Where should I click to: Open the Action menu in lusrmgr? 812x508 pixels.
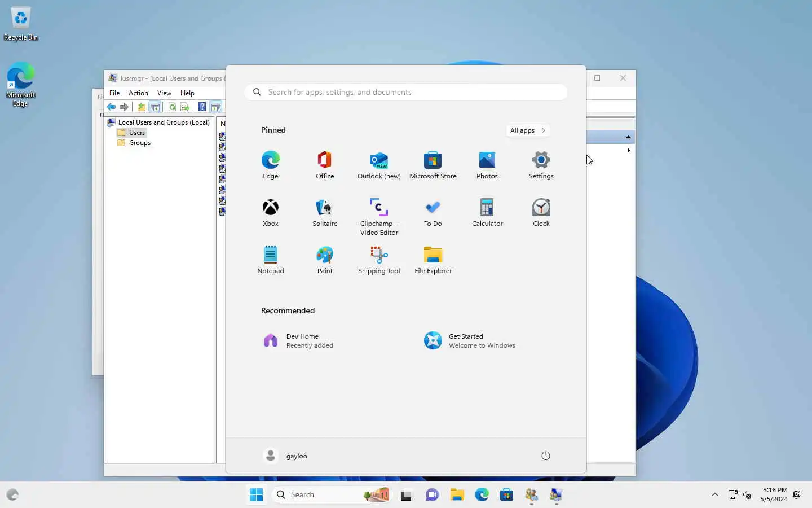pos(138,93)
